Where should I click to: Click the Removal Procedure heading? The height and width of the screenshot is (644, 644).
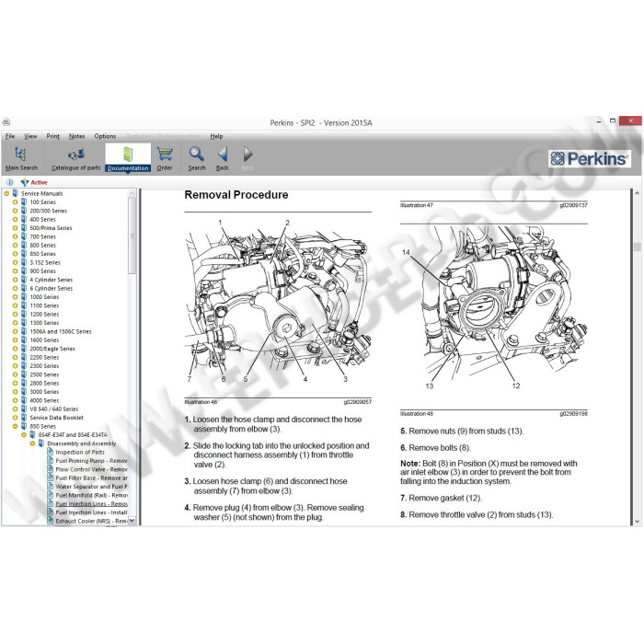(x=236, y=195)
